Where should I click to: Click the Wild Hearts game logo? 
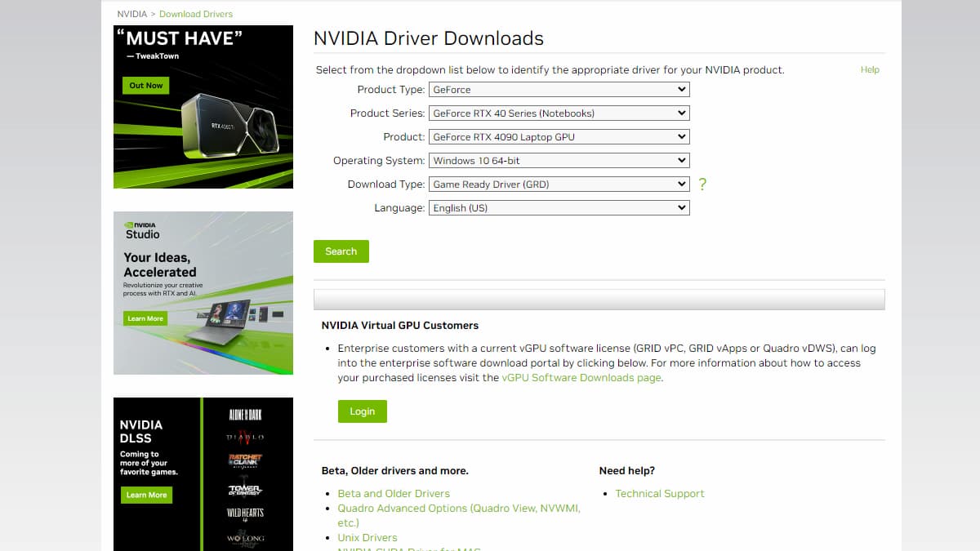click(x=245, y=513)
